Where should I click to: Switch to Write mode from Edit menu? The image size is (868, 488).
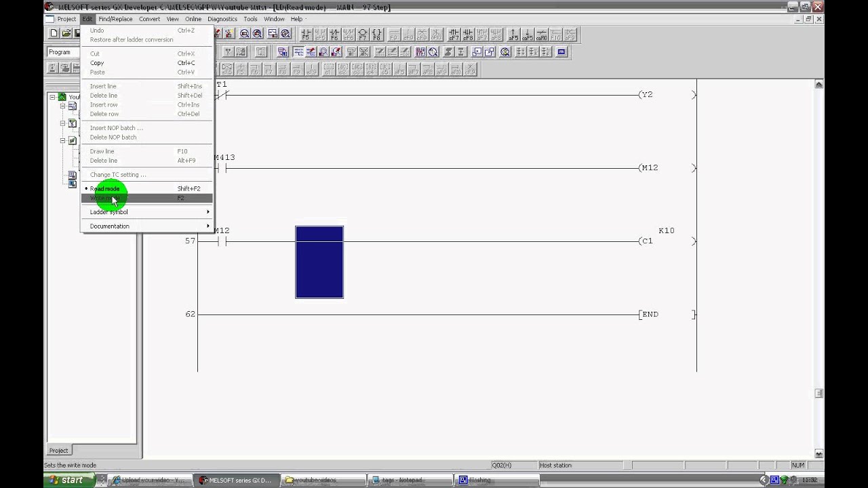[x=147, y=198]
